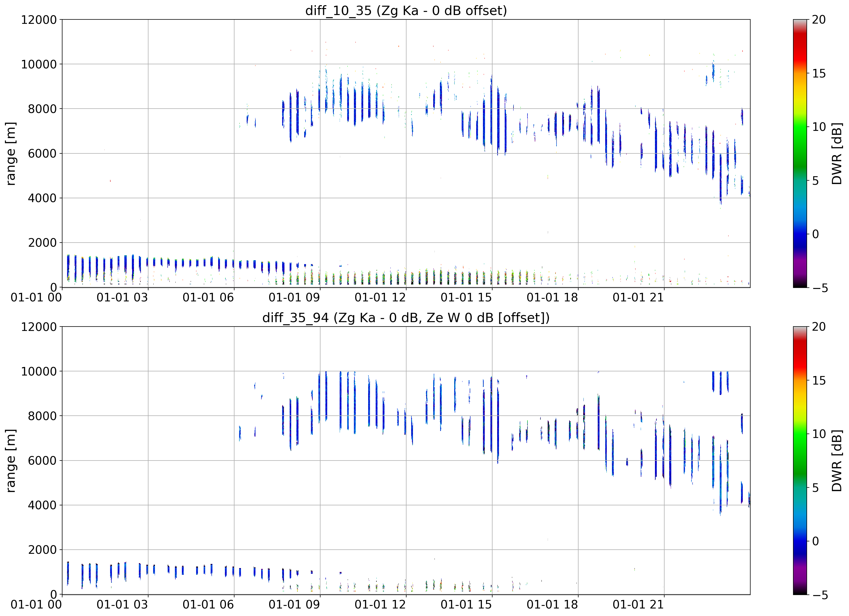The image size is (849, 616).
Task: Click the 20 label on top colorbar
Action: (x=819, y=19)
